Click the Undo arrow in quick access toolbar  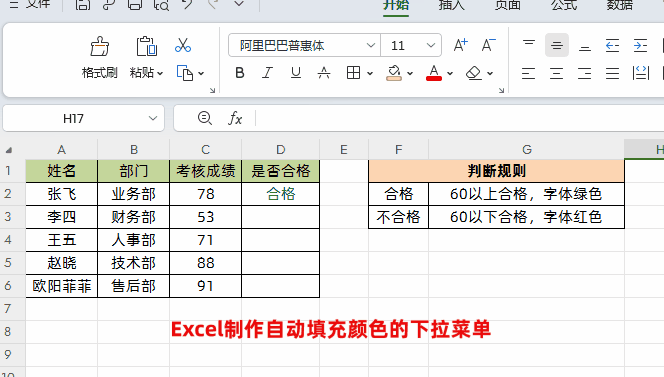point(187,5)
